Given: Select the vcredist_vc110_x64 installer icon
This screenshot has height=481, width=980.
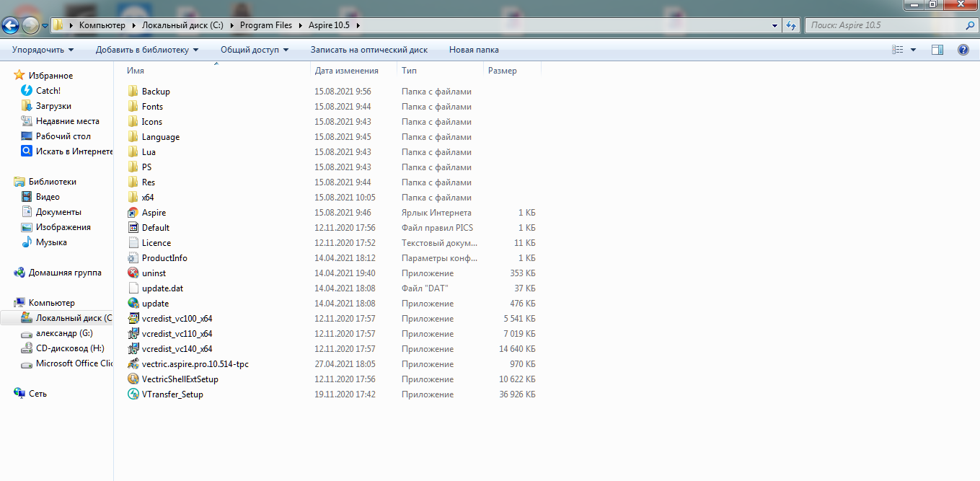Looking at the screenshot, I should [133, 334].
